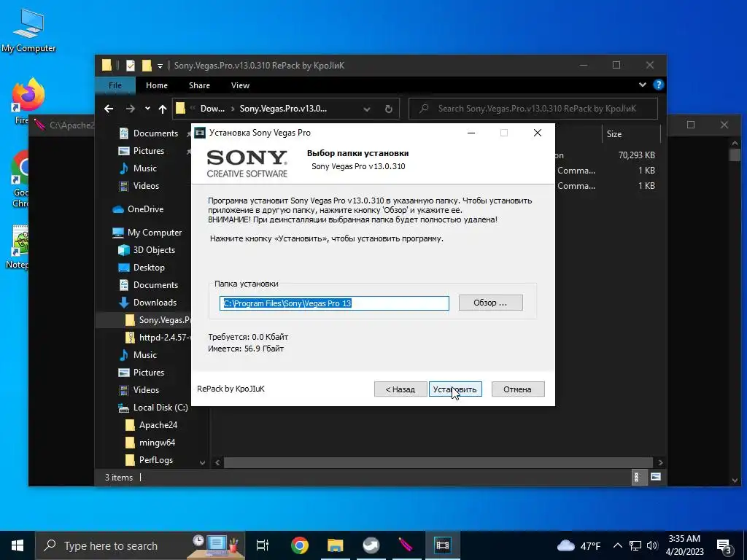Select Music under quick access

tap(144, 168)
